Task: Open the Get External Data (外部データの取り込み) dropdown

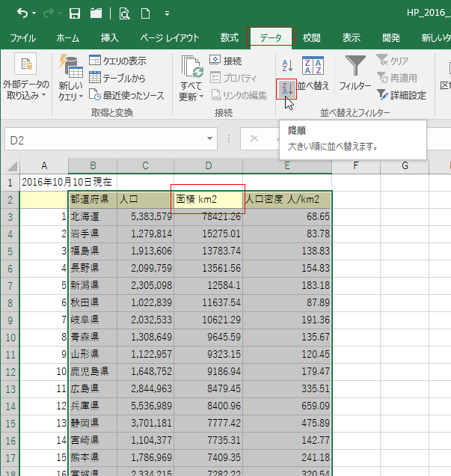Action: coord(26,79)
